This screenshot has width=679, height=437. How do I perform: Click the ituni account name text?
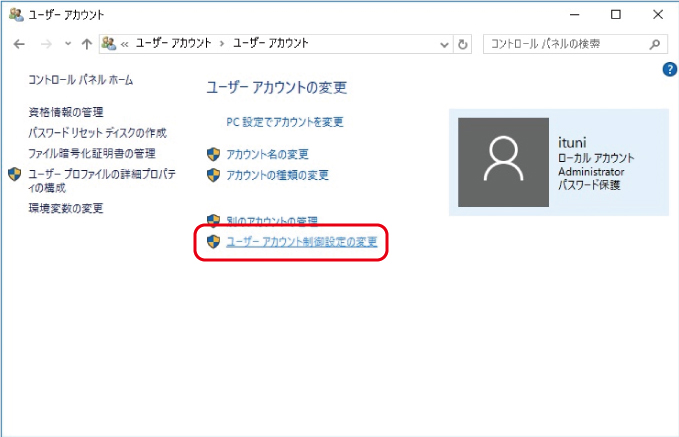click(572, 142)
